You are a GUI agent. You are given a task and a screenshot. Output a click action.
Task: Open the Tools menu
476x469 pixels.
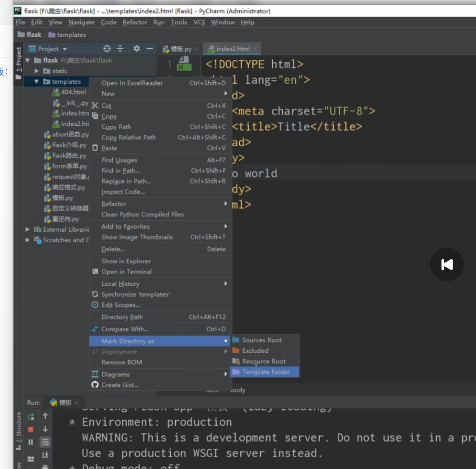pyautogui.click(x=179, y=22)
